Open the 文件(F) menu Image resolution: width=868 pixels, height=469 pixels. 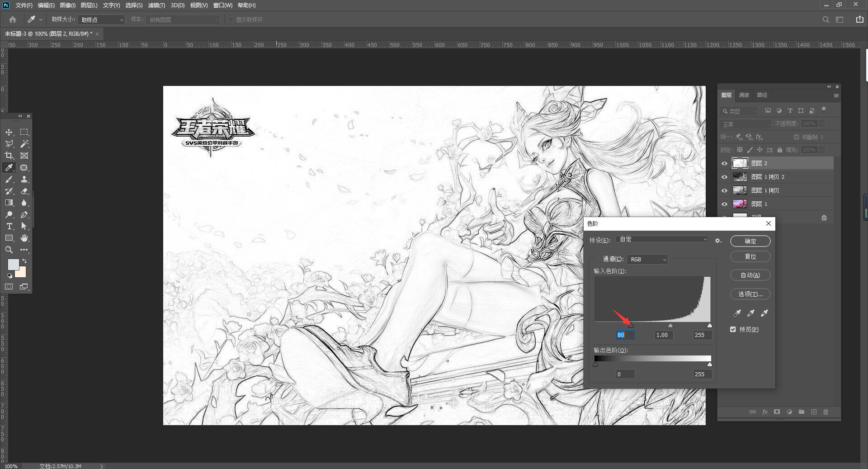[x=24, y=5]
